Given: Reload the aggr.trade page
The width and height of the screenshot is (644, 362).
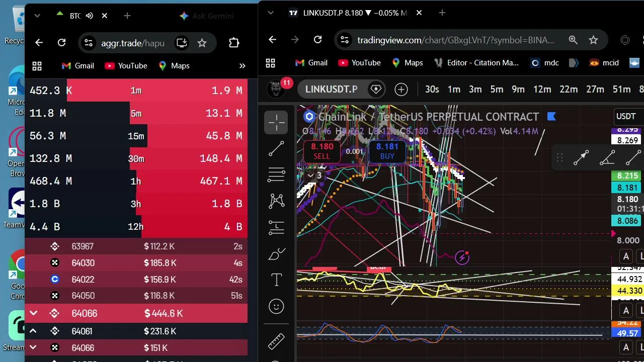Looking at the screenshot, I should [x=61, y=43].
